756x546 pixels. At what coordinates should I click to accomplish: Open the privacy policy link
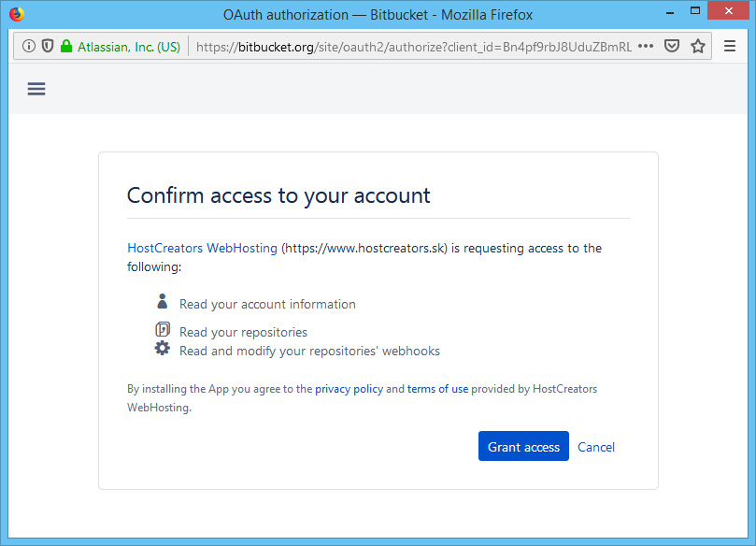[x=349, y=389]
